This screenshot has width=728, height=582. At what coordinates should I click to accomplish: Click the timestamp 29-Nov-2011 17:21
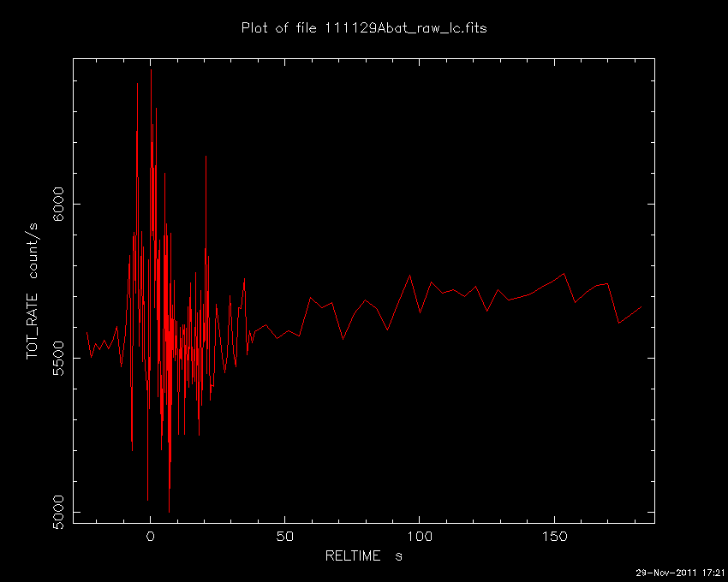pos(680,573)
